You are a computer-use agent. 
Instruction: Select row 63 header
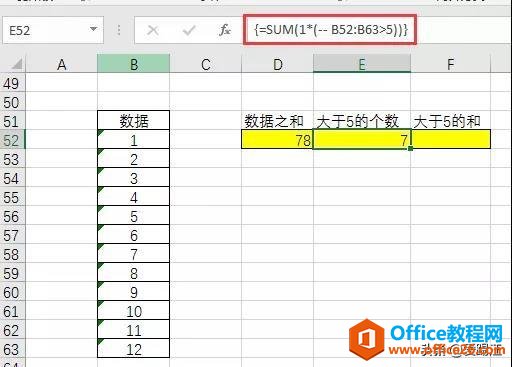(12, 349)
